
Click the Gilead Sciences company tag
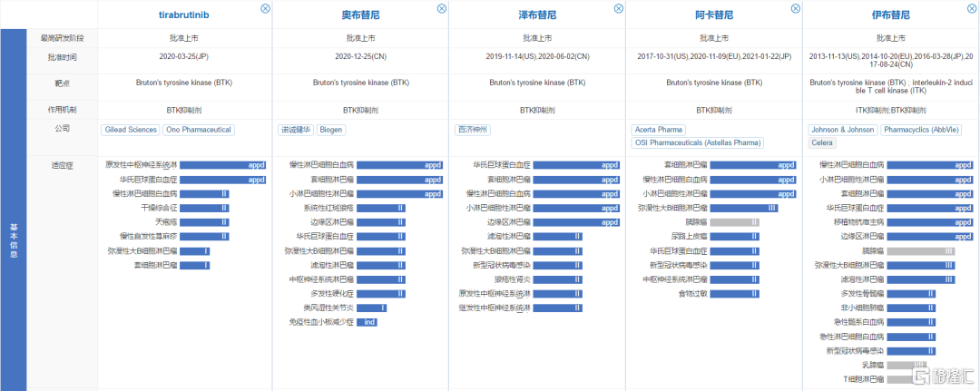pyautogui.click(x=130, y=130)
